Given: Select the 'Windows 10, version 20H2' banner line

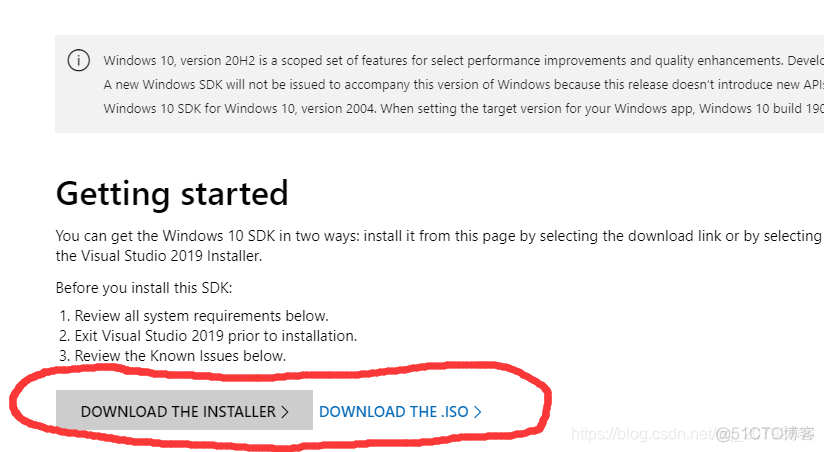Looking at the screenshot, I should pos(464,60).
